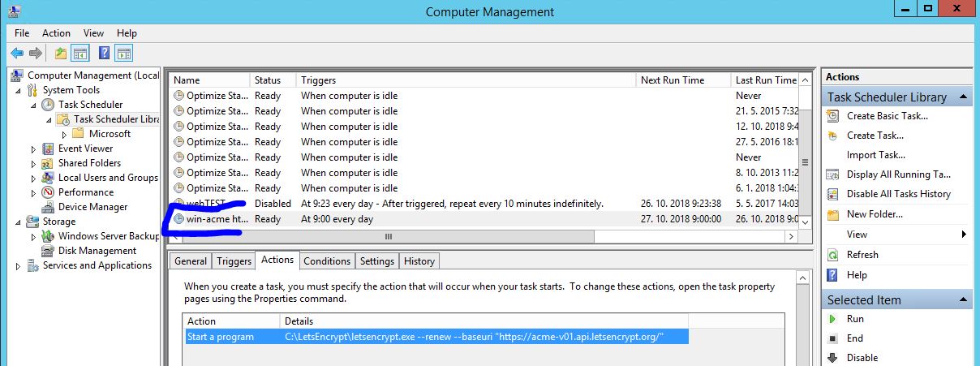This screenshot has height=366, width=980.
Task: Collapse Task Scheduler Library node
Action: click(x=49, y=119)
